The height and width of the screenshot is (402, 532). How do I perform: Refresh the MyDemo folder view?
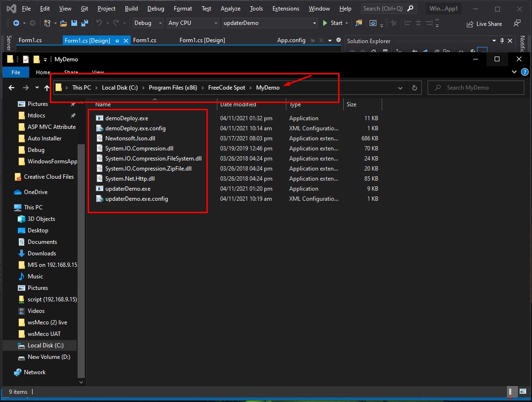click(x=414, y=87)
